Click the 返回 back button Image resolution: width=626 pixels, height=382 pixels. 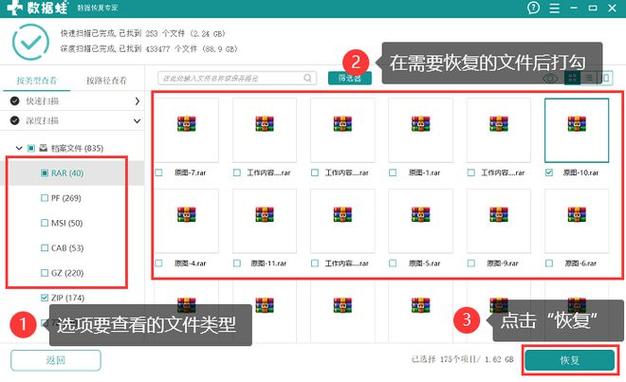(x=55, y=360)
